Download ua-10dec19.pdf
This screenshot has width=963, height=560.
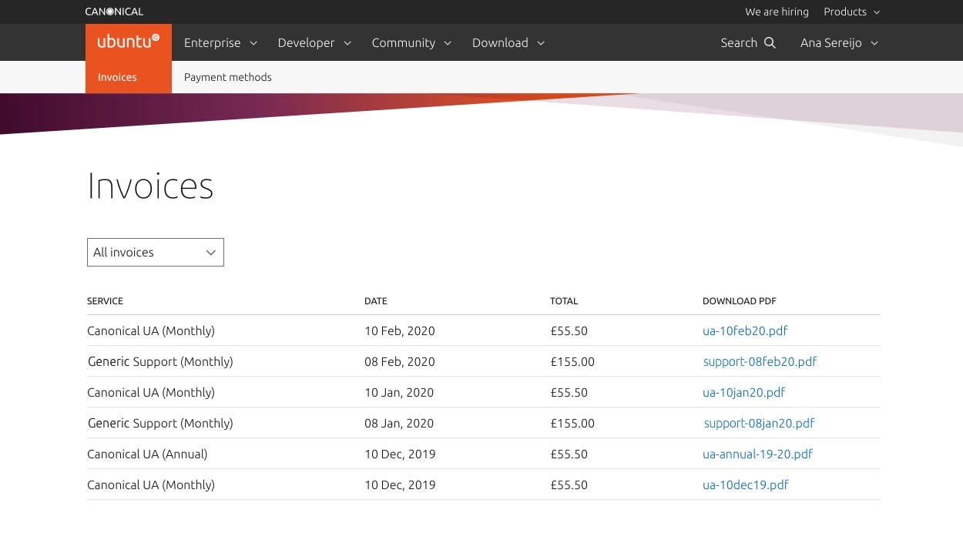pos(746,485)
